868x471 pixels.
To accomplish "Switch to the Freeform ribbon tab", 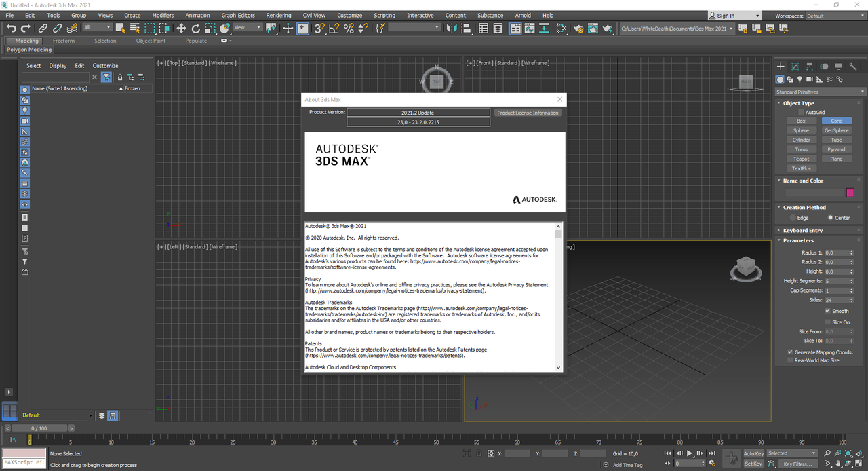I will point(64,41).
